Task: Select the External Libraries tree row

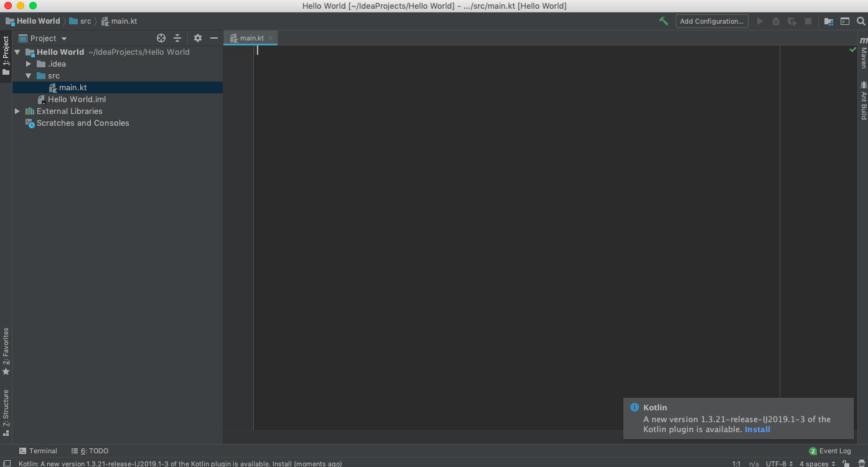Action: click(118, 111)
